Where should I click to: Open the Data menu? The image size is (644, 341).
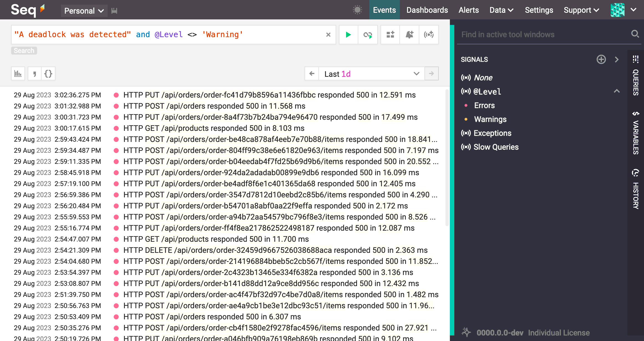point(501,10)
